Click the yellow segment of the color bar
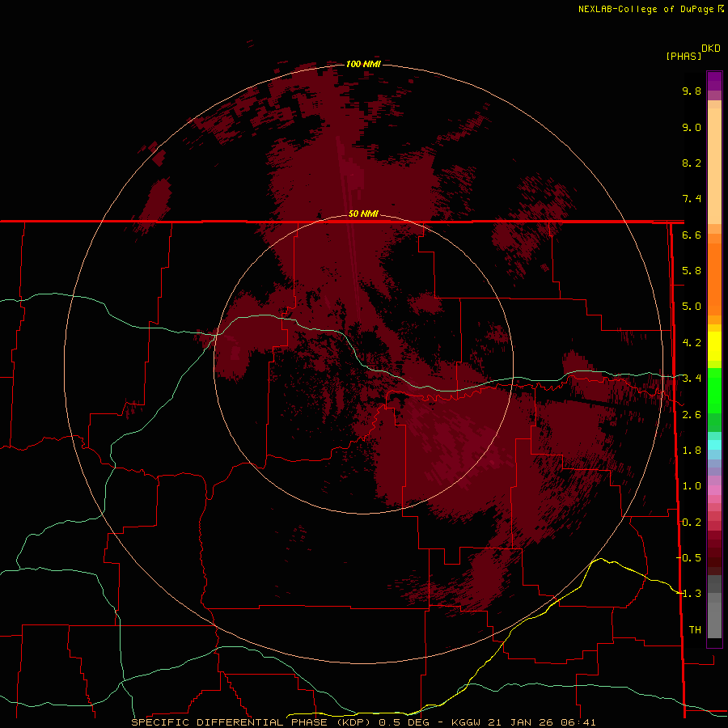The width and height of the screenshot is (728, 728). click(714, 346)
